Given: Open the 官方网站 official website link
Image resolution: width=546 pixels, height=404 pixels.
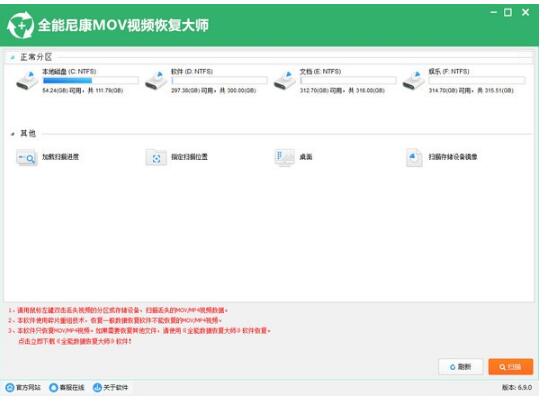Looking at the screenshot, I should tap(23, 387).
